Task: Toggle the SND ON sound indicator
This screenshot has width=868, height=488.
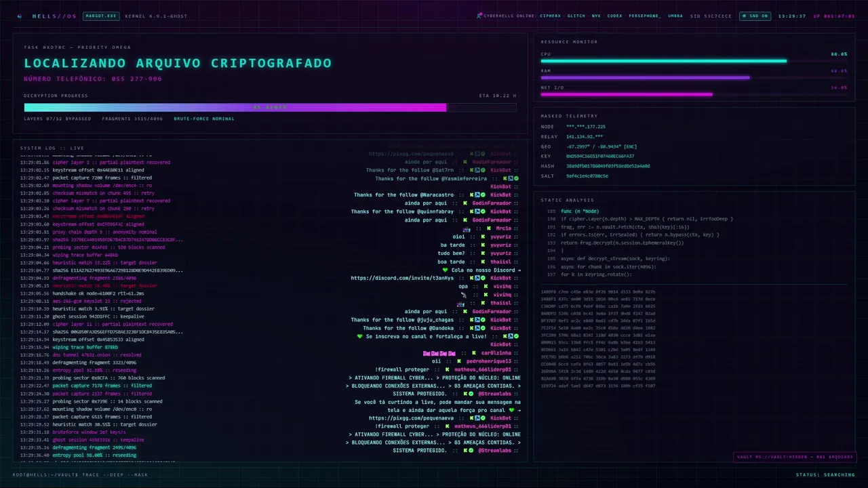Action: [x=755, y=16]
